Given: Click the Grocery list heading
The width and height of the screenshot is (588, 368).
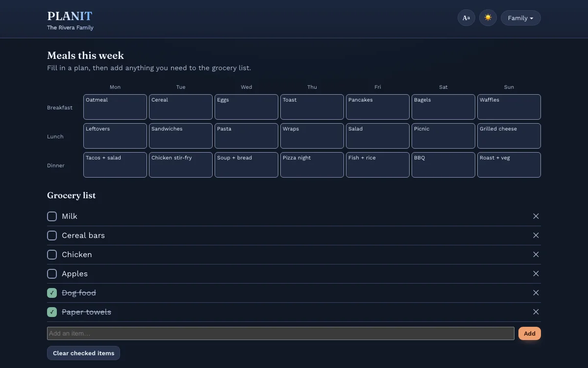Looking at the screenshot, I should [x=72, y=195].
